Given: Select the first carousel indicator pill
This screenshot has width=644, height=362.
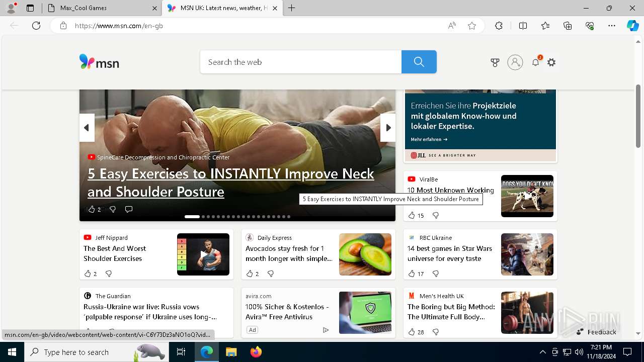Looking at the screenshot, I should point(192,217).
